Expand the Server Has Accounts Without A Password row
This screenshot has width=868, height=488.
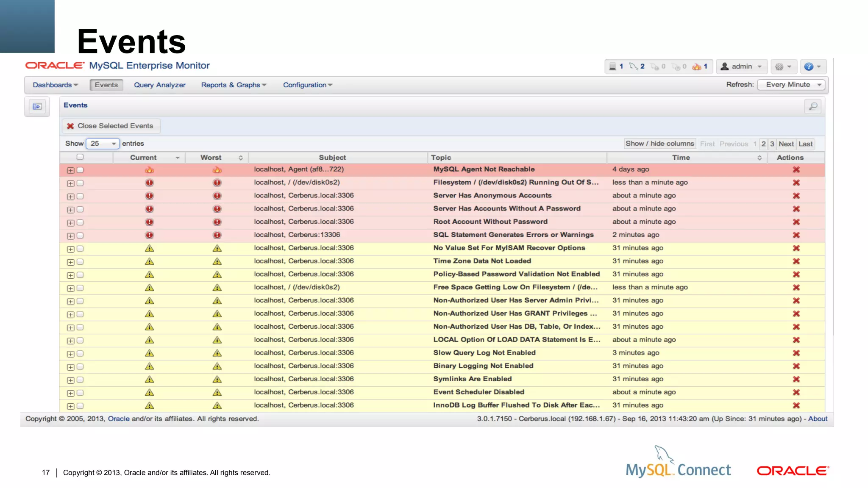pyautogui.click(x=70, y=210)
